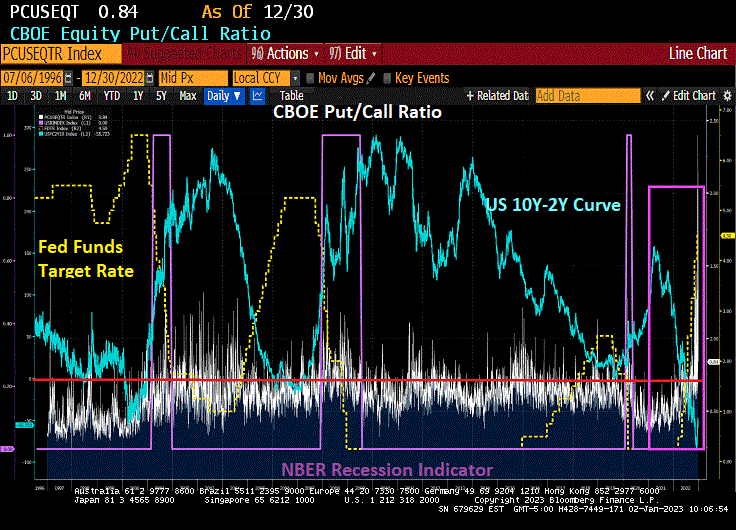Click the Table view button
736x530 pixels.
click(291, 96)
